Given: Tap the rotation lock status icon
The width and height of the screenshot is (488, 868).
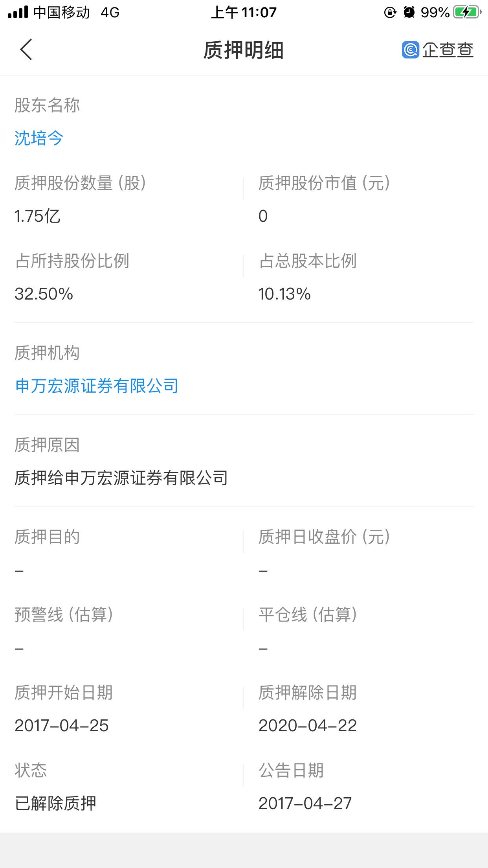Looking at the screenshot, I should [x=390, y=12].
